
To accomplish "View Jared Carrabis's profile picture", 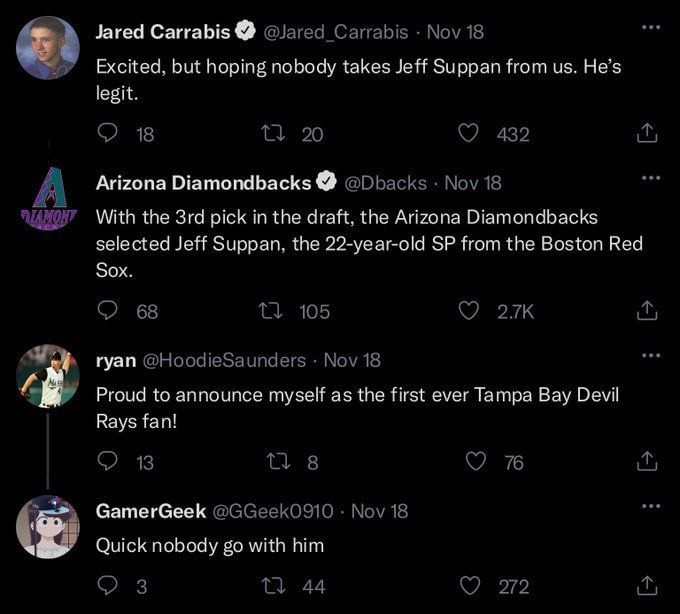I will tap(48, 47).
